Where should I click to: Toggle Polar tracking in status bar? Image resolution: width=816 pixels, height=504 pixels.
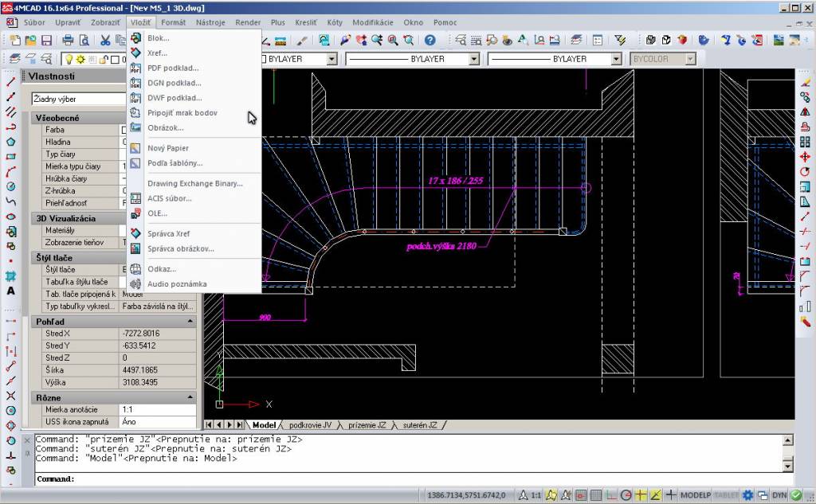coord(626,495)
